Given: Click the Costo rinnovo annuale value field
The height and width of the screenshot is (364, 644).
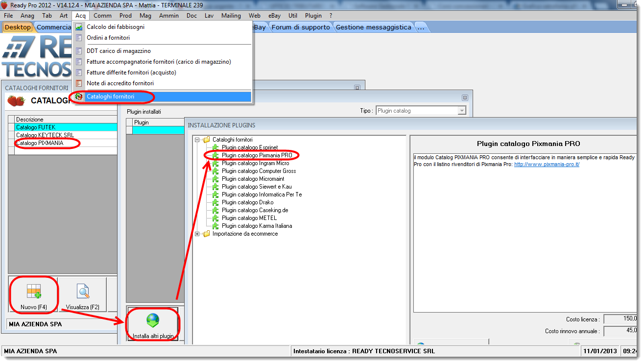Looking at the screenshot, I should click(620, 331).
